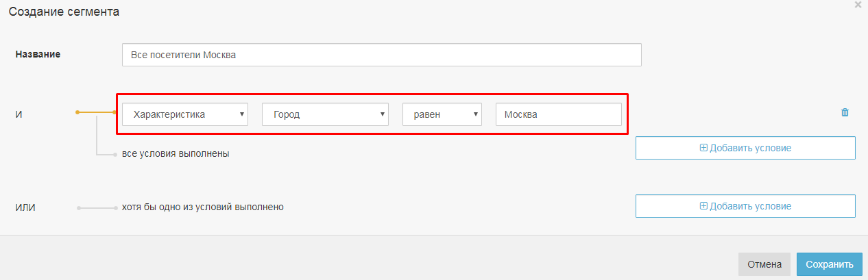This screenshot has height=280, width=868.
Task: Expand the Город dropdown
Action: (326, 114)
